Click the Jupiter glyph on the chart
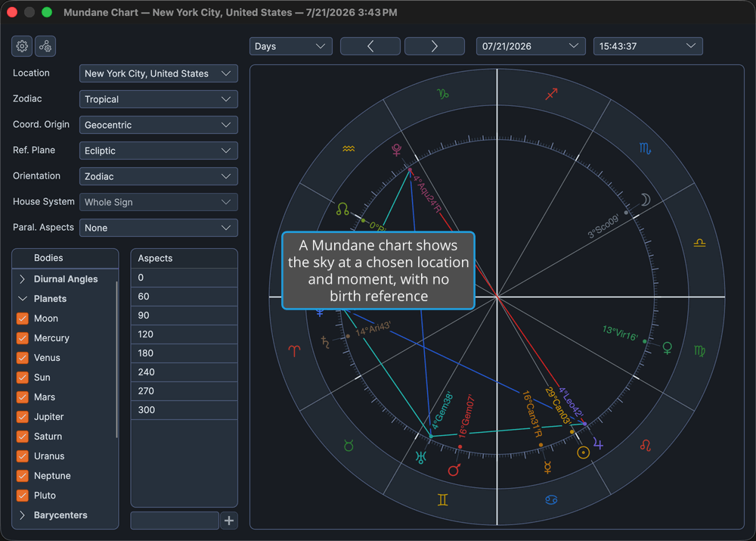 click(x=598, y=443)
